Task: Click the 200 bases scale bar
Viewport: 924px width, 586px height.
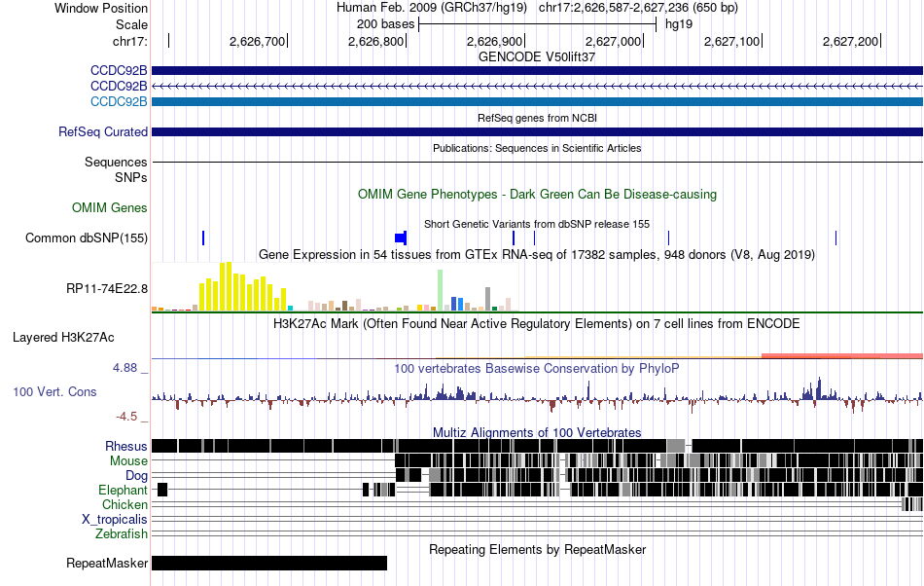Action: [537, 24]
